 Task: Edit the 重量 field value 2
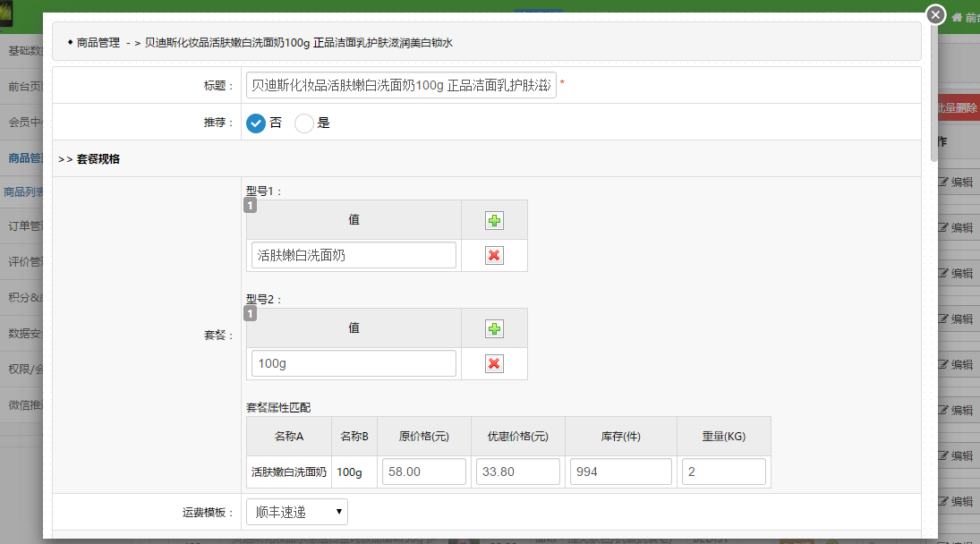point(724,472)
